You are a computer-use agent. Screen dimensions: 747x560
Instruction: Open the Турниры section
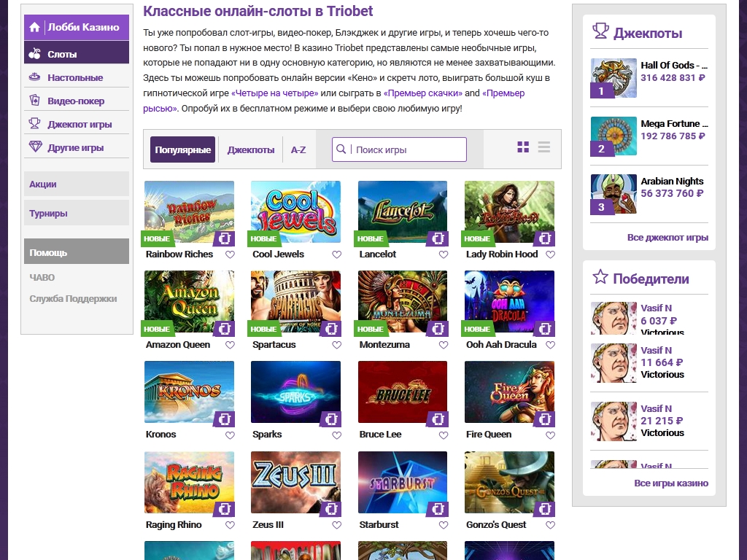click(48, 214)
